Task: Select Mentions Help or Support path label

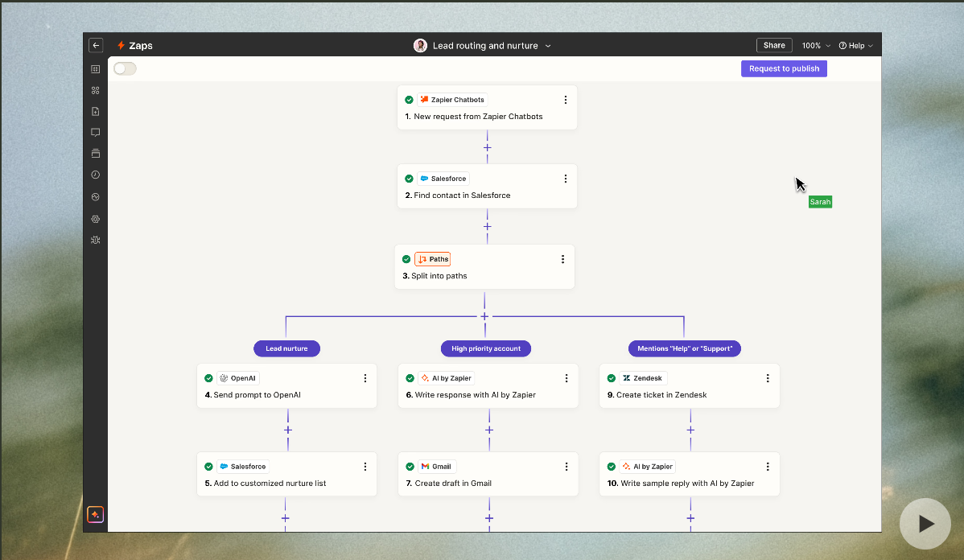Action: (x=684, y=348)
